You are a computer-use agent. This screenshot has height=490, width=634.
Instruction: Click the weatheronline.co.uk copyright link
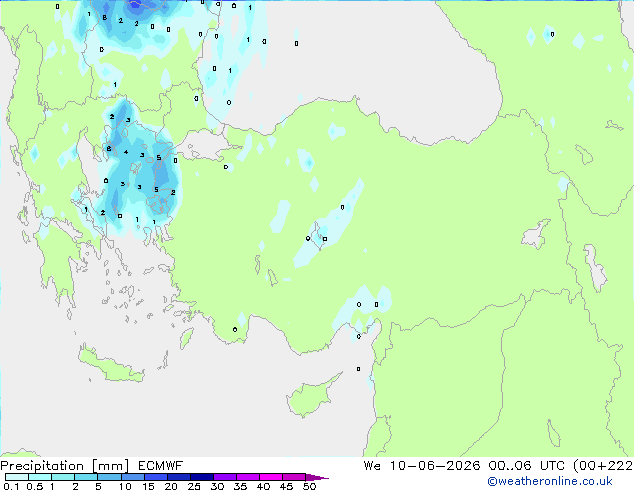click(550, 481)
